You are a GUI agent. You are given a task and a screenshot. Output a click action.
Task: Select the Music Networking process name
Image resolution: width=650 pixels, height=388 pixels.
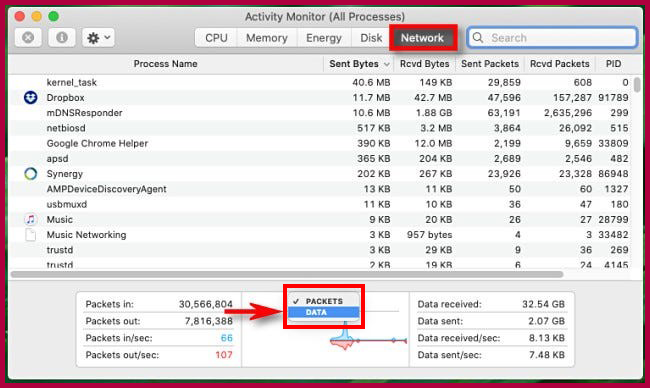87,235
